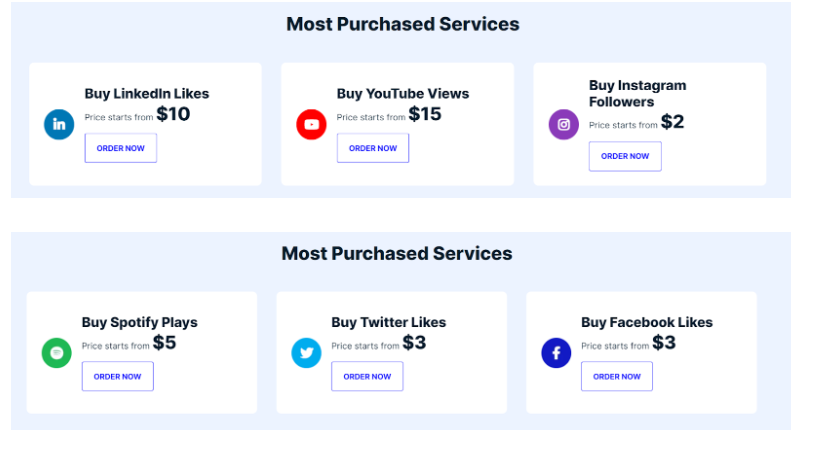The width and height of the screenshot is (813, 449).
Task: Select the $3 Twitter Likes price
Action: click(x=414, y=343)
